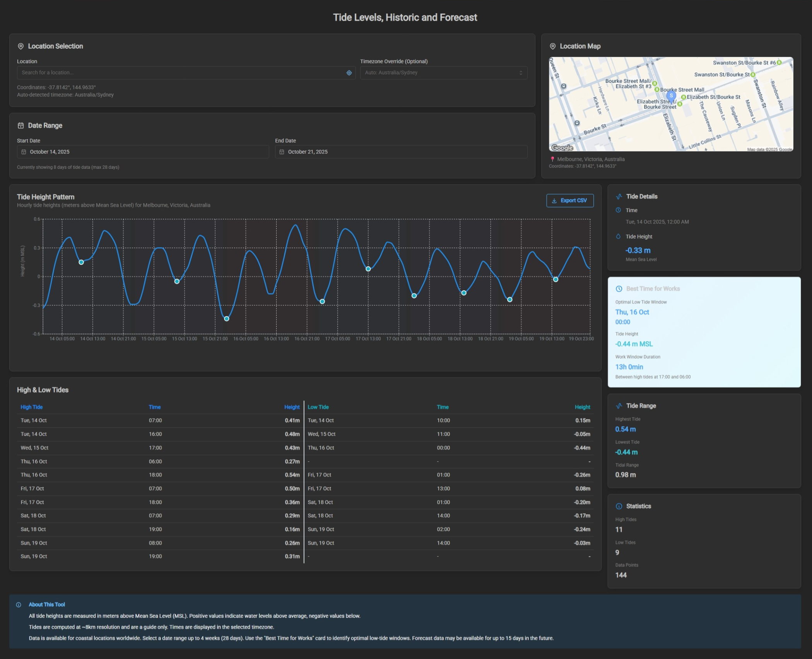
Task: Click in the Search for a location field
Action: [182, 73]
